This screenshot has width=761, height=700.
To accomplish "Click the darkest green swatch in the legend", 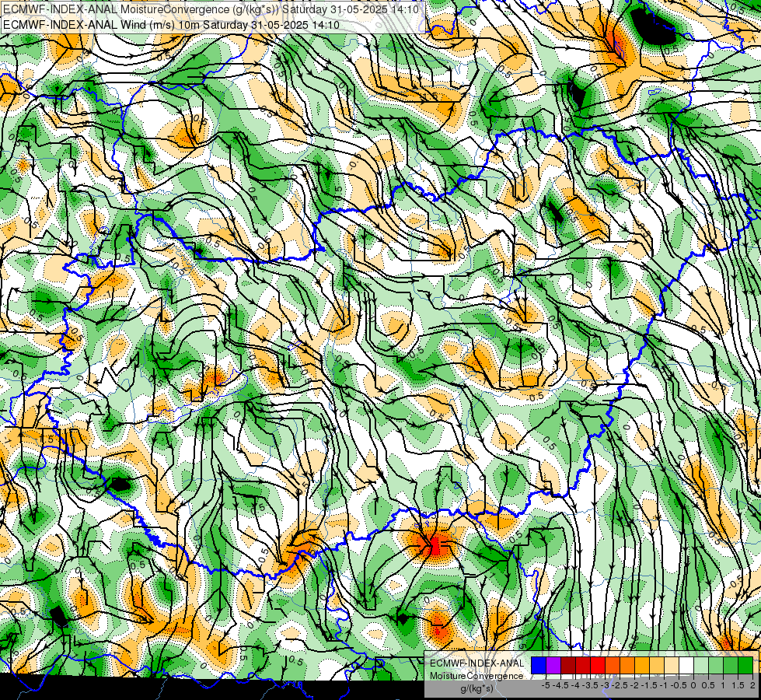I will 745,665.
